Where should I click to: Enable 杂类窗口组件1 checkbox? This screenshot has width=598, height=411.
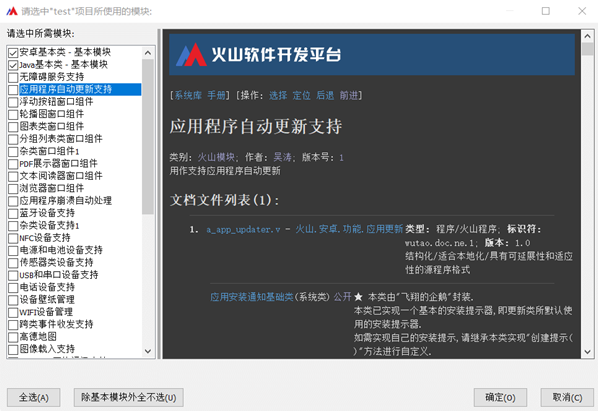(13, 152)
